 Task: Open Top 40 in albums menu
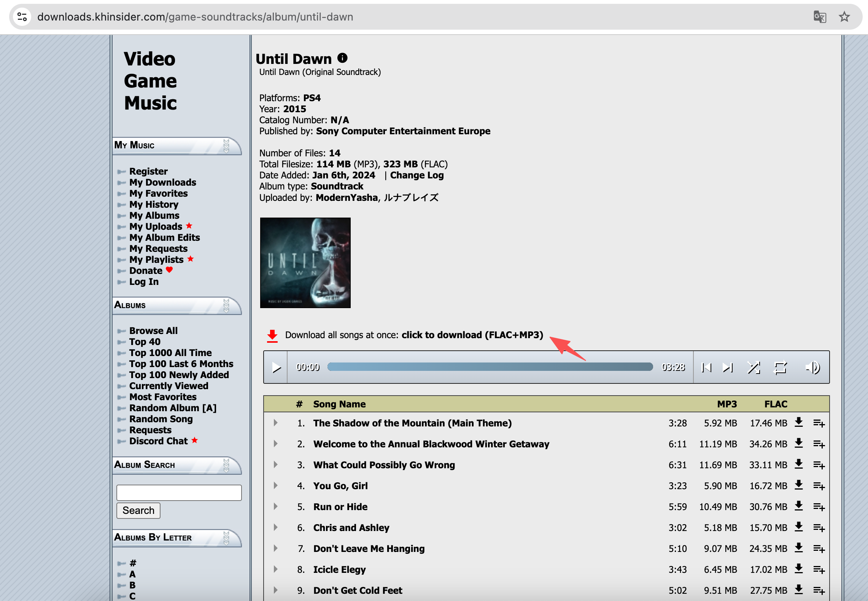(x=145, y=342)
